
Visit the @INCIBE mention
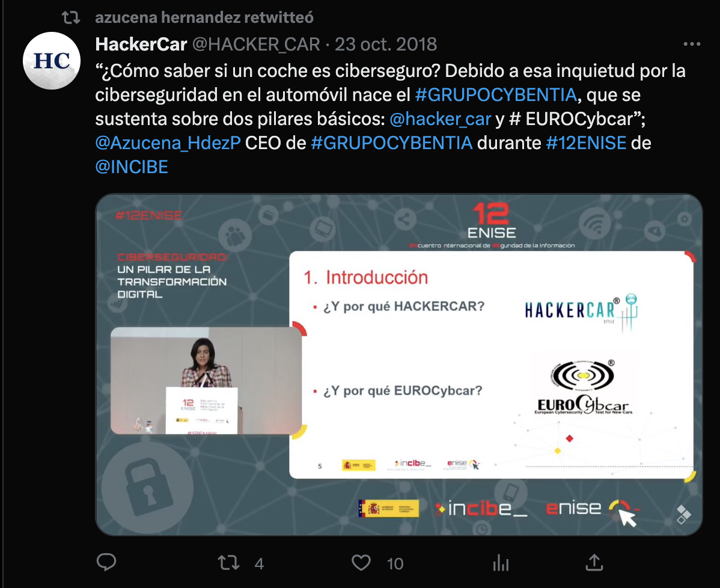pyautogui.click(x=132, y=167)
